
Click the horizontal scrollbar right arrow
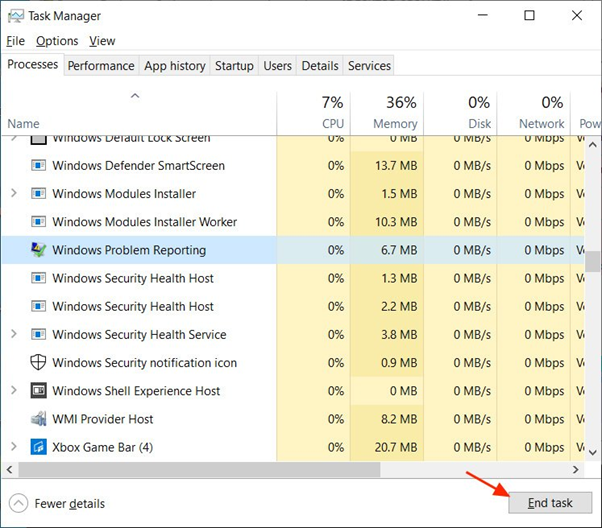[576, 469]
